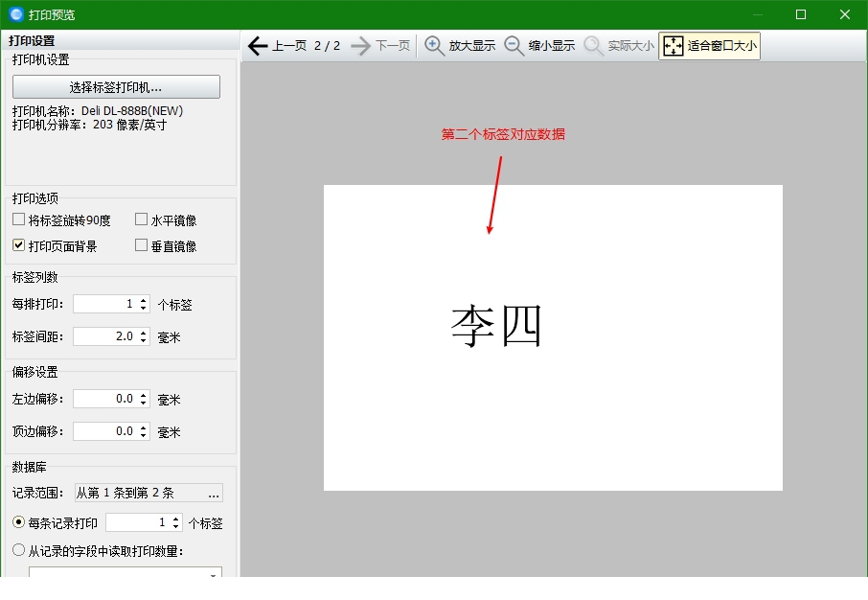Disable the 打印页面背景 background printing option
868x600 pixels.
16,244
